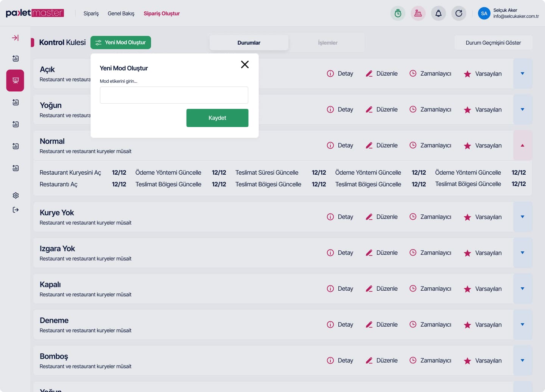545x392 pixels.
Task: Expand the Açık row dropdown arrow
Action: coord(523,73)
